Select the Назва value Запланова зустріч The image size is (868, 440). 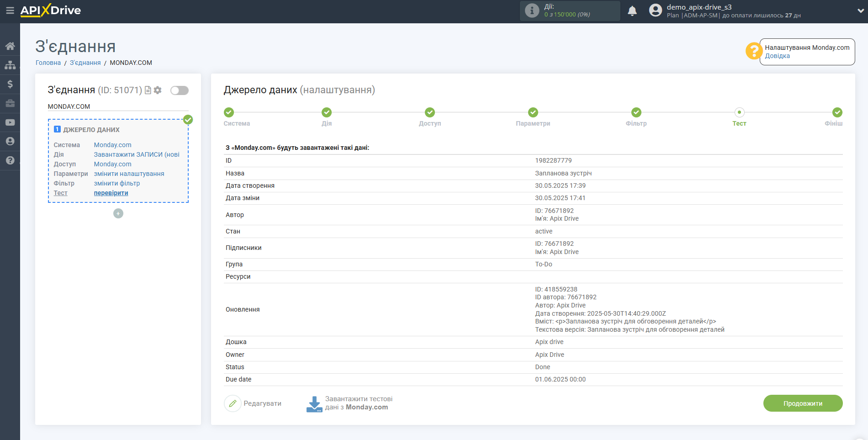click(563, 173)
